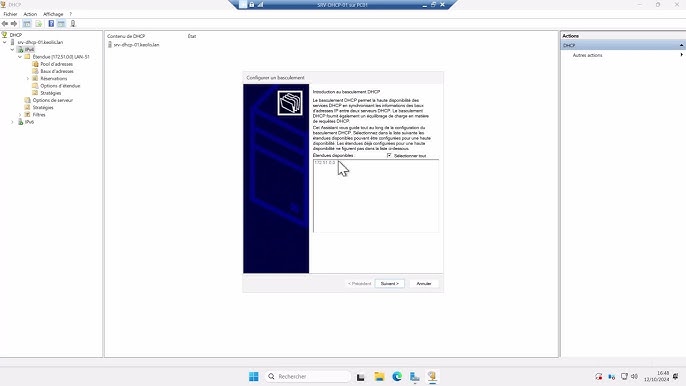Collapse the DHCP section in Actions pane
Screen dimensions: 686x386
[681, 46]
